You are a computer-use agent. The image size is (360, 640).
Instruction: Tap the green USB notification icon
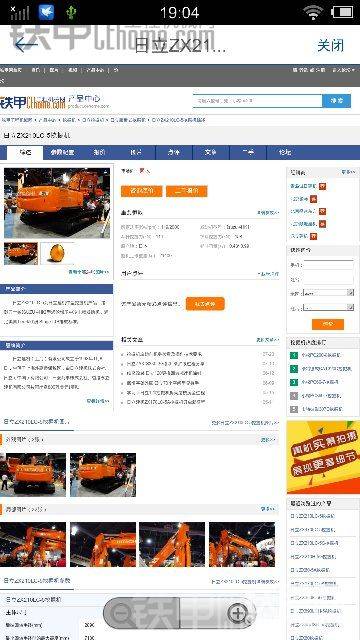click(x=71, y=13)
